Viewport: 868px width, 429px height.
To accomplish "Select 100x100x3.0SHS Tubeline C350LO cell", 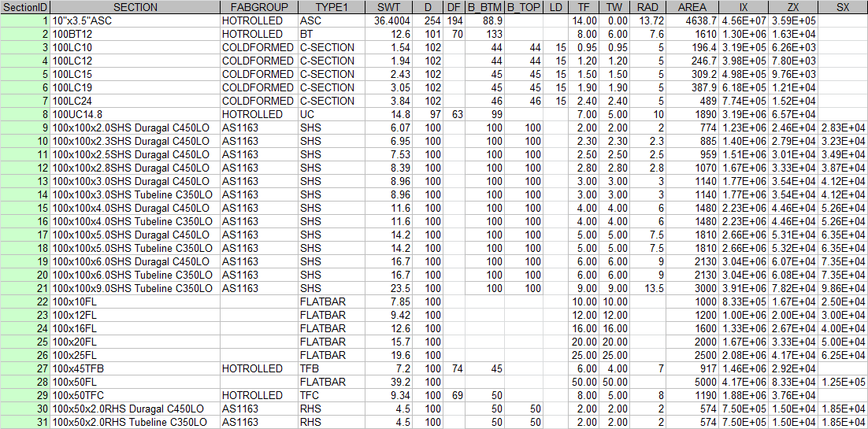I will [135, 194].
